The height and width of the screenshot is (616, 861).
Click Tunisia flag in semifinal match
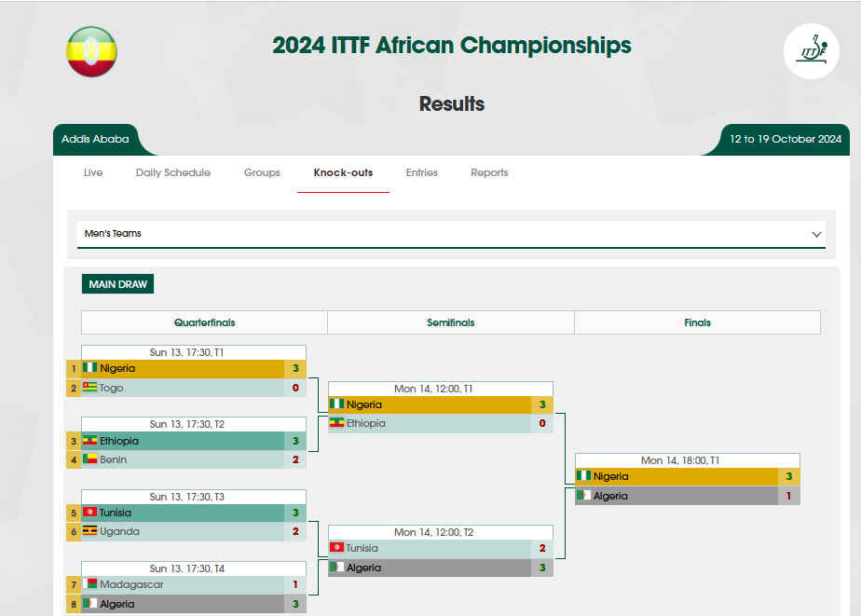[336, 547]
